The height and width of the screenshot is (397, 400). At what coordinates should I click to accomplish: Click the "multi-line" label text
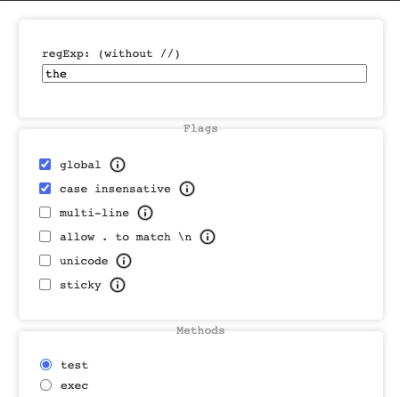tap(94, 213)
